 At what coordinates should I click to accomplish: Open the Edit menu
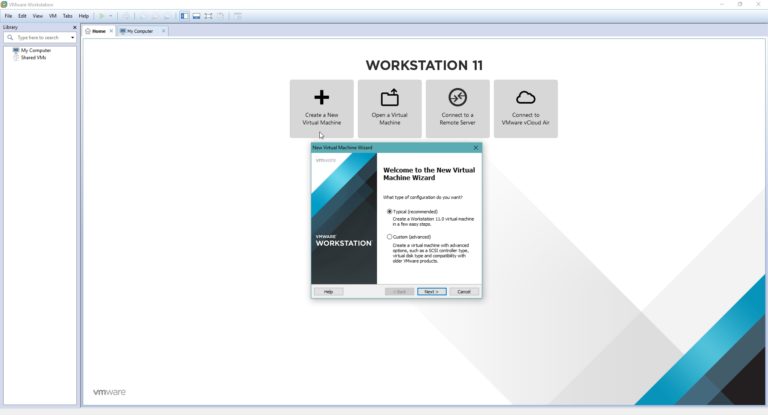[23, 16]
